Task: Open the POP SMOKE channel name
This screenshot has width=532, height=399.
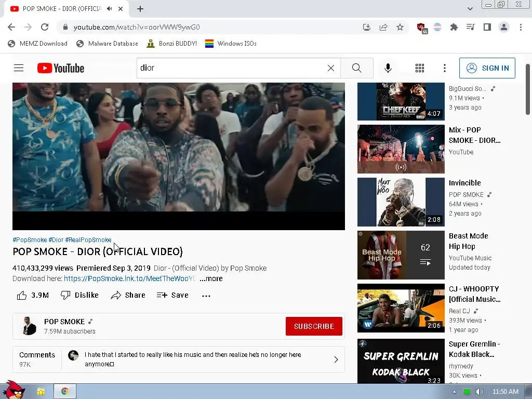Action: point(64,321)
